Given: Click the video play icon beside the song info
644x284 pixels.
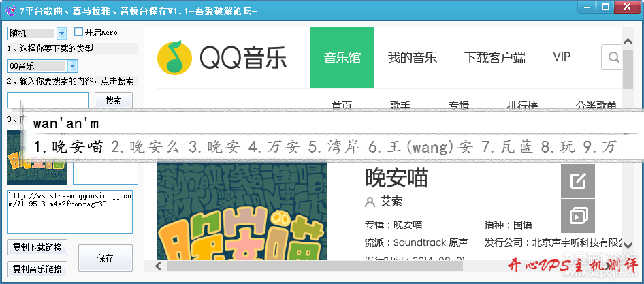Looking at the screenshot, I should 578,216.
